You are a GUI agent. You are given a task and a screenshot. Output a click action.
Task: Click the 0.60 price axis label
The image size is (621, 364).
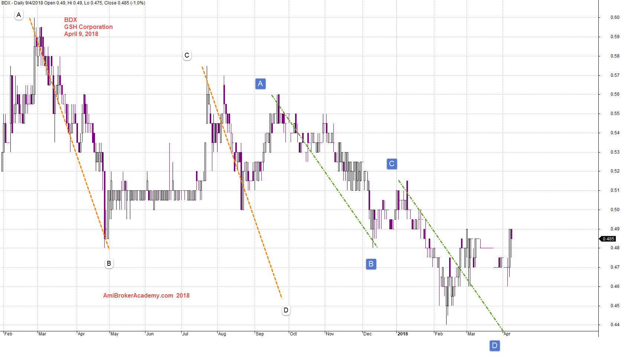[615, 17]
